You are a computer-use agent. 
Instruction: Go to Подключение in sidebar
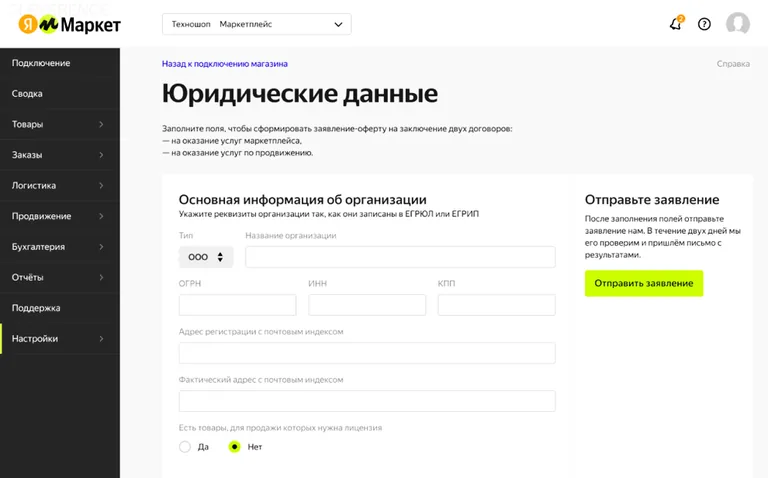(60, 63)
